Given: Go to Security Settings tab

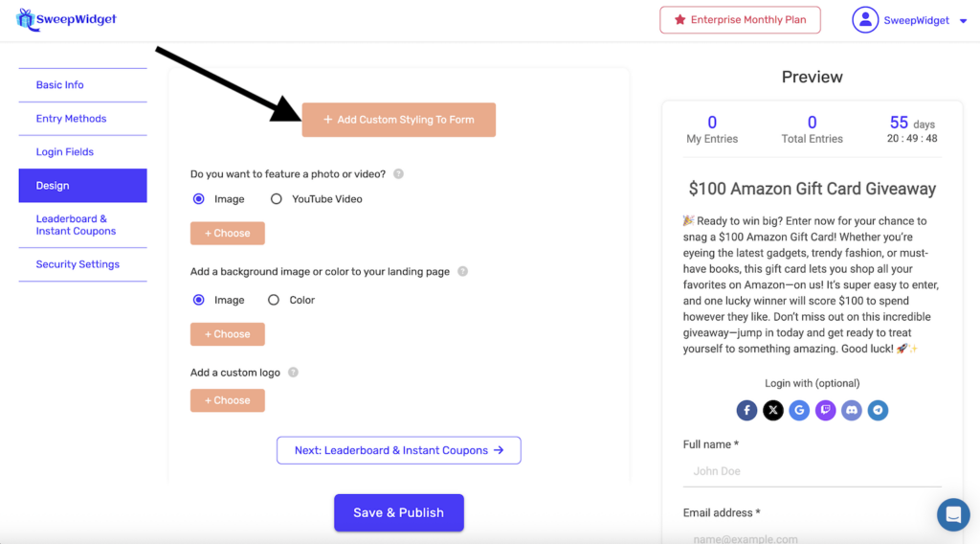Looking at the screenshot, I should pyautogui.click(x=78, y=264).
